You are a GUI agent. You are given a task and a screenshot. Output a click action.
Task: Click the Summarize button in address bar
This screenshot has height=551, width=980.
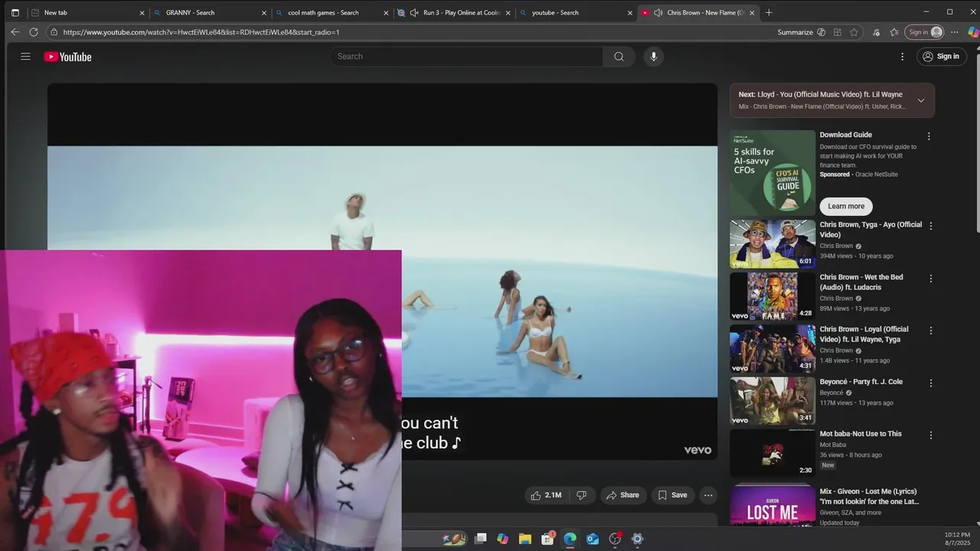click(795, 32)
